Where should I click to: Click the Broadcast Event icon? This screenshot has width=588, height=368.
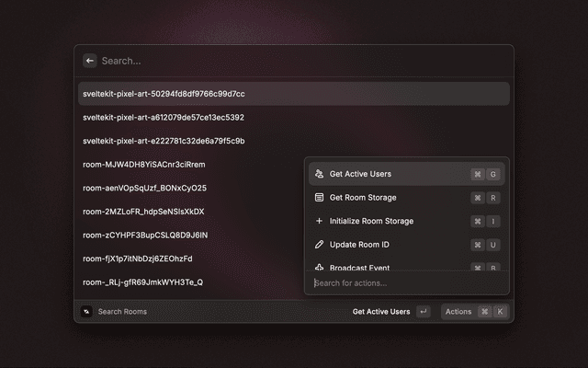(319, 267)
